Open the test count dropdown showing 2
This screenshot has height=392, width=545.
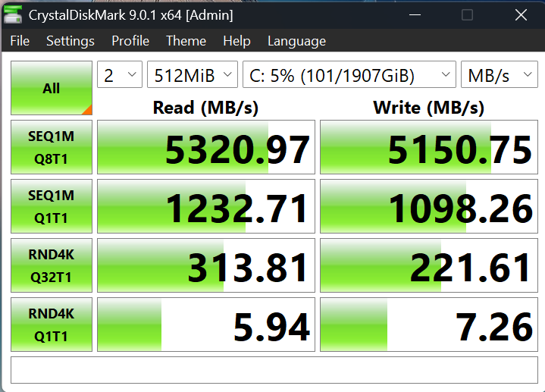[120, 74]
